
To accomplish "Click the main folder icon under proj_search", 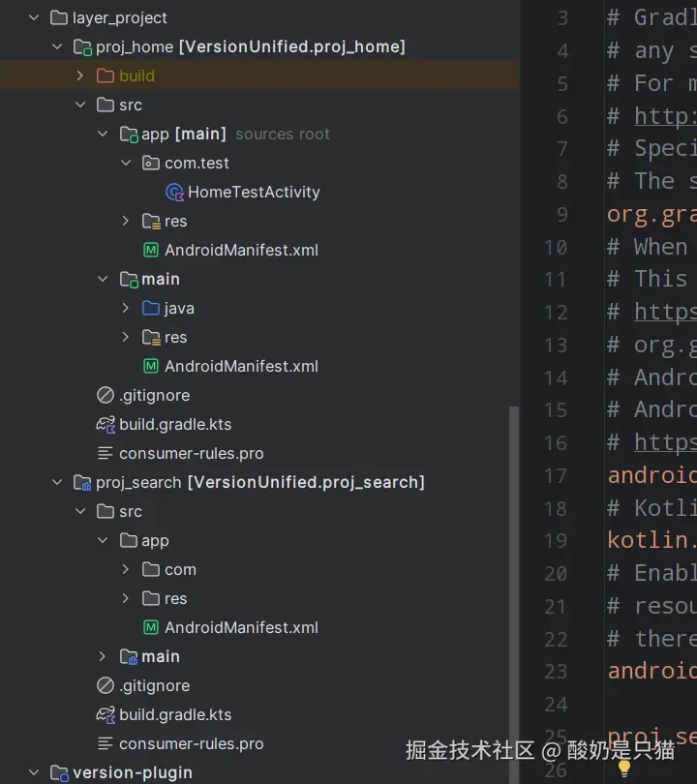I will pos(129,657).
